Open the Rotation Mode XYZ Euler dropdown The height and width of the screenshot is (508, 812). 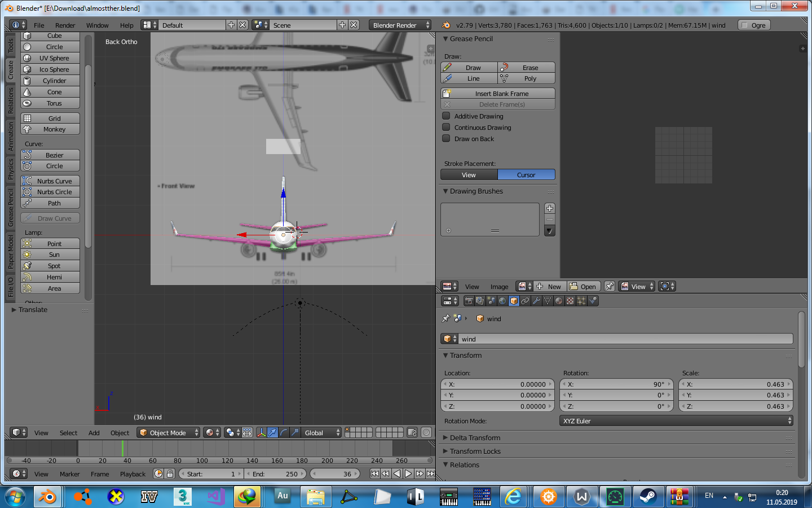(676, 421)
